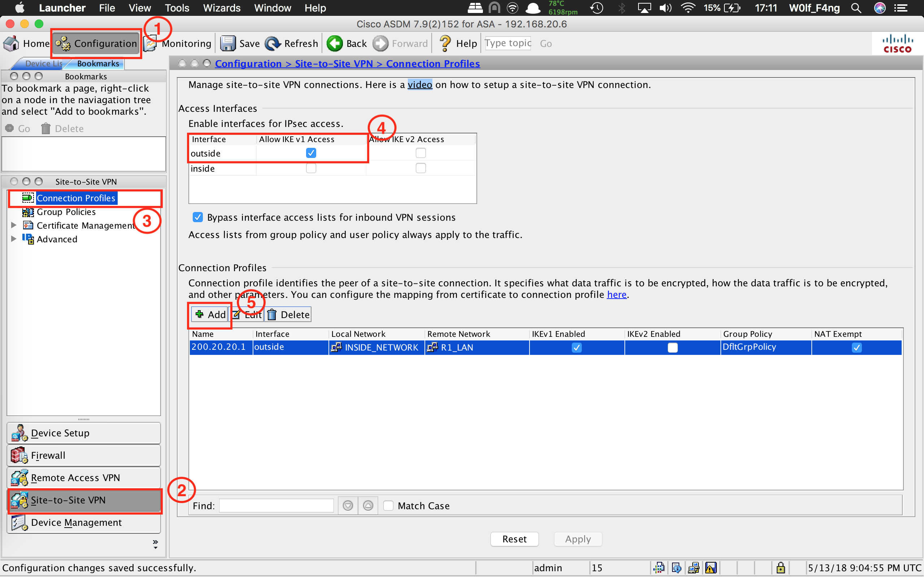This screenshot has width=924, height=577.
Task: Click the Save toolbar icon
Action: pyautogui.click(x=228, y=44)
